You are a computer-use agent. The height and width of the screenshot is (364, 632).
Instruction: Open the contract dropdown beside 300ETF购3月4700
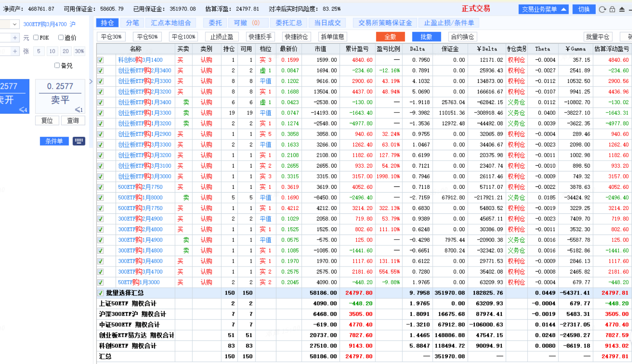pyautogui.click(x=14, y=24)
